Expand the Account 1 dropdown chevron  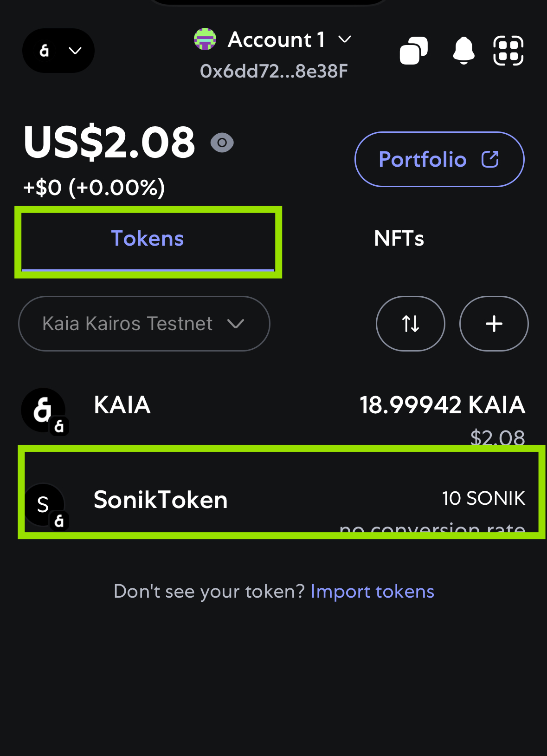pos(345,39)
